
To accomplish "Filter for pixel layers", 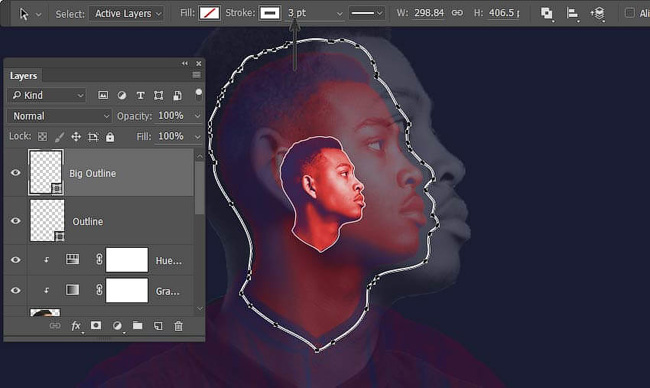I will [x=103, y=95].
